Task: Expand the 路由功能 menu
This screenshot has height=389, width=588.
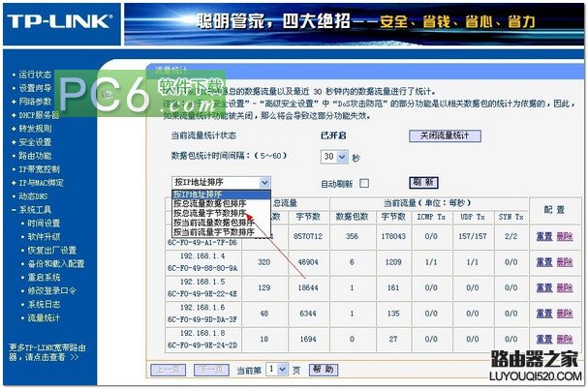Action: pyautogui.click(x=35, y=156)
